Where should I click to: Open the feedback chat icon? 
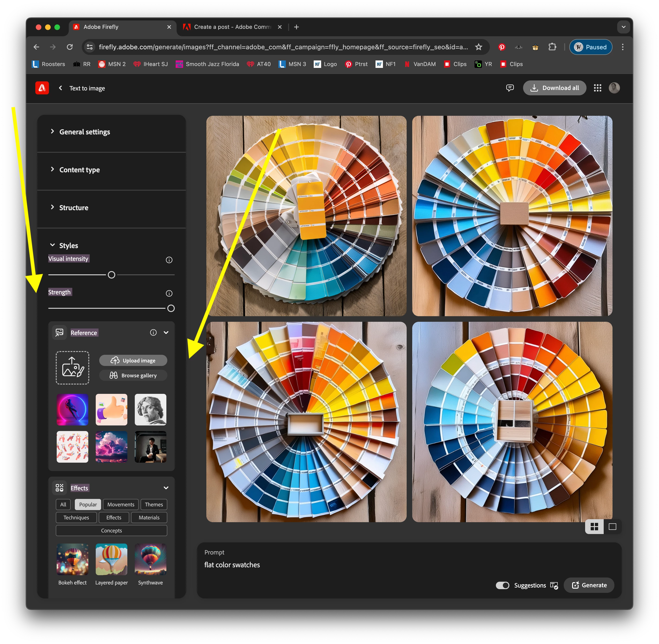[x=510, y=88]
